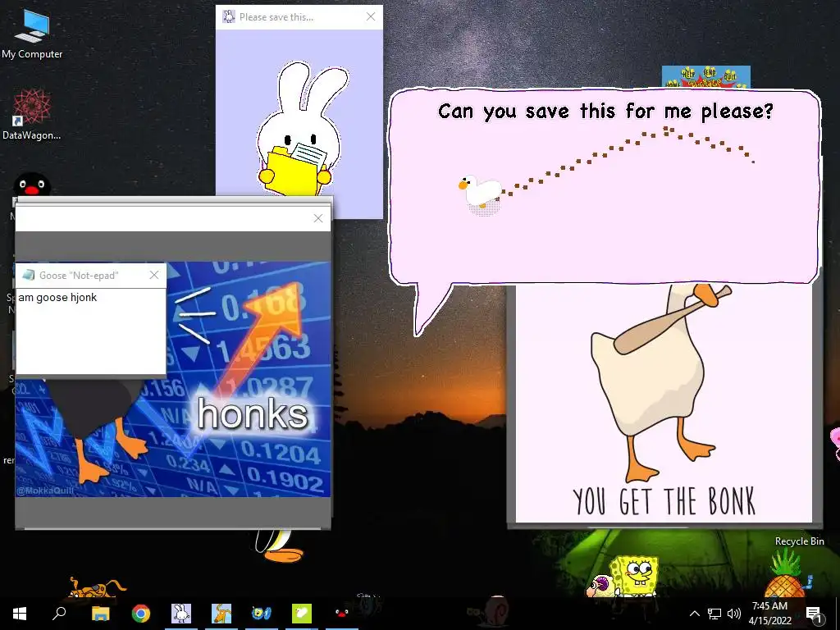
Task: Click the small white goose in the speech bubble
Action: pos(480,192)
